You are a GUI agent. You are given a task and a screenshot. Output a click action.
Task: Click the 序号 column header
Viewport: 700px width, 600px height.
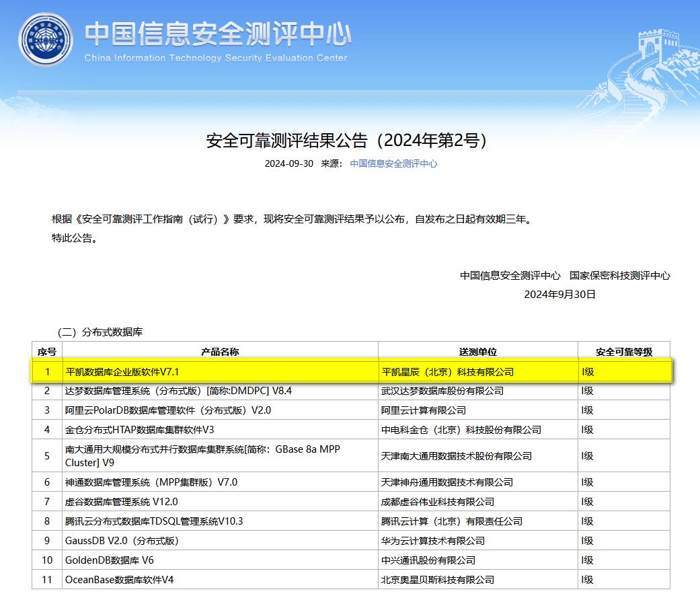47,352
